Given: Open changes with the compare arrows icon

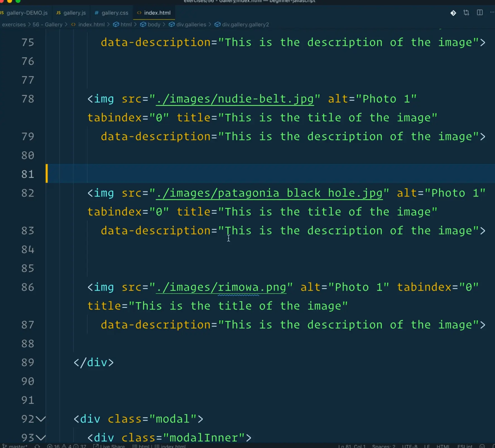Looking at the screenshot, I should tap(466, 13).
